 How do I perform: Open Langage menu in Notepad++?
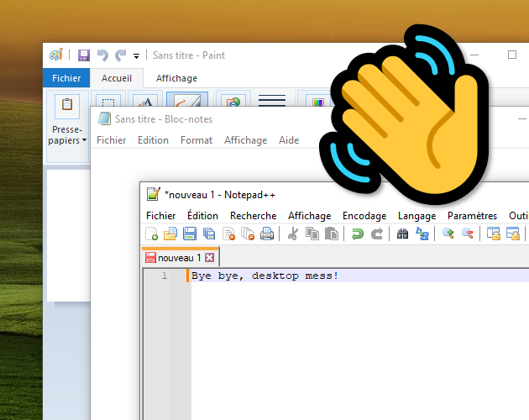pos(416,216)
